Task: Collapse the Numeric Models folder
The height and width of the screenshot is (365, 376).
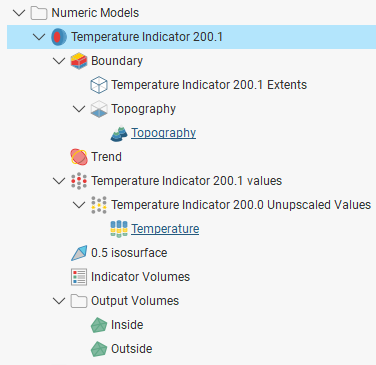Action: coord(19,13)
